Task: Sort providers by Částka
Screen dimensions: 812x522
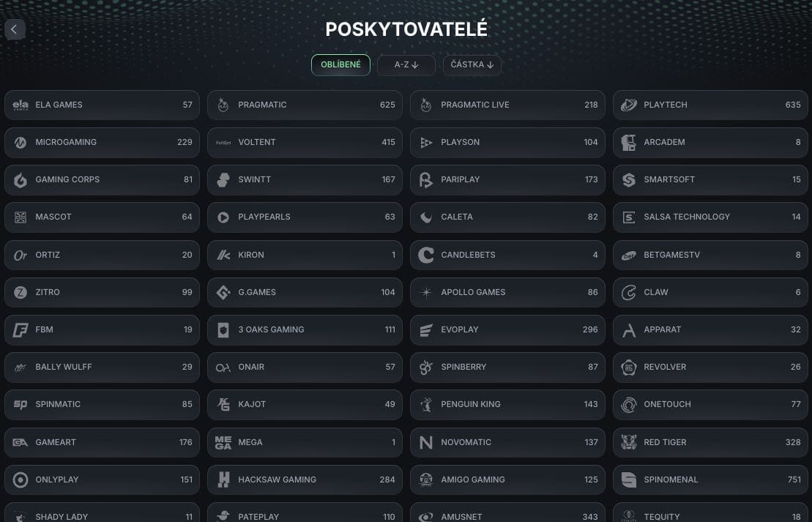Action: pos(472,65)
